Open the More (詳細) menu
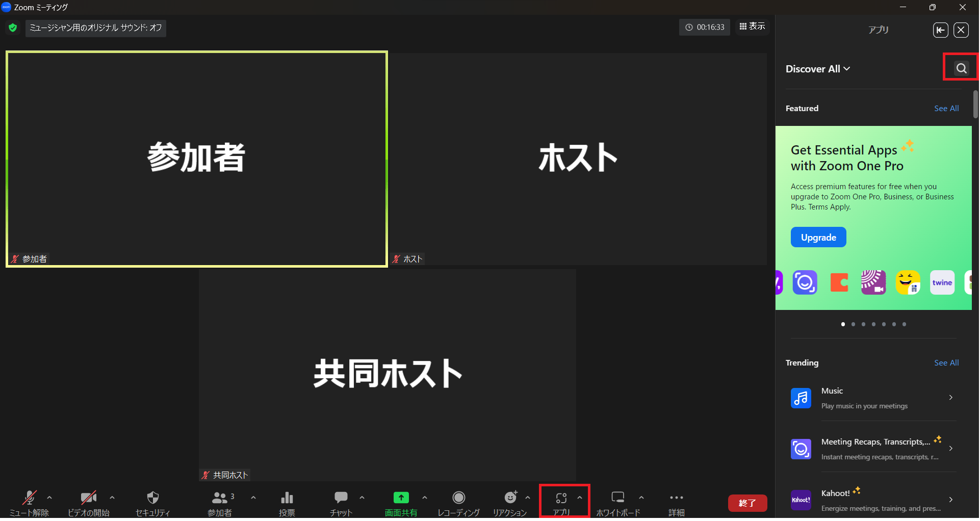Image resolution: width=980 pixels, height=521 pixels. click(x=676, y=498)
